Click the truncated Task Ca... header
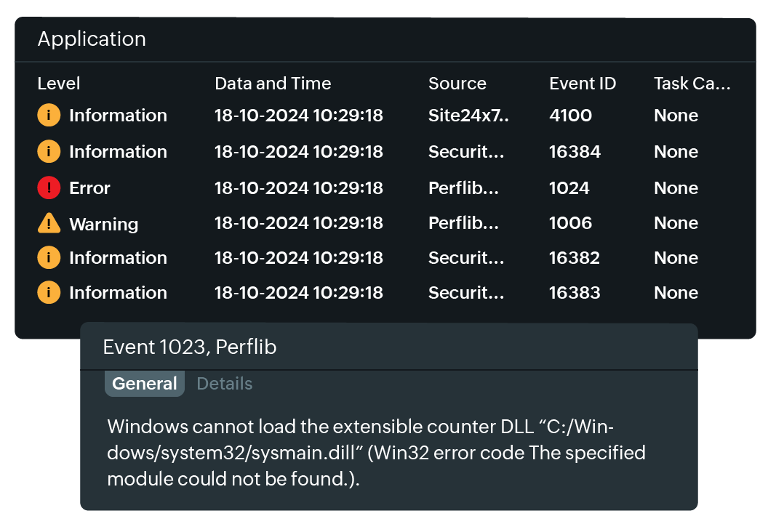 pyautogui.click(x=692, y=83)
